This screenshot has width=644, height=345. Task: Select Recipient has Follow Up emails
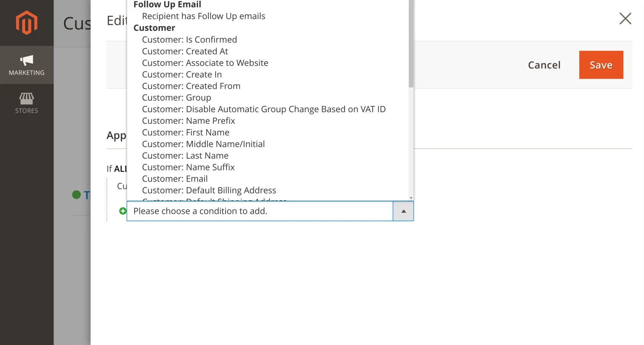(203, 16)
